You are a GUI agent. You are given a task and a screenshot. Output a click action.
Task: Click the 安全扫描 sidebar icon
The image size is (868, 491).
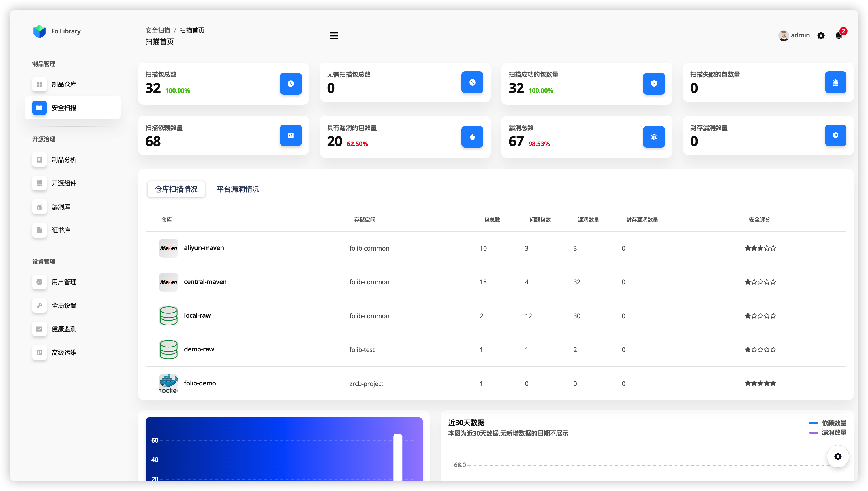click(39, 108)
